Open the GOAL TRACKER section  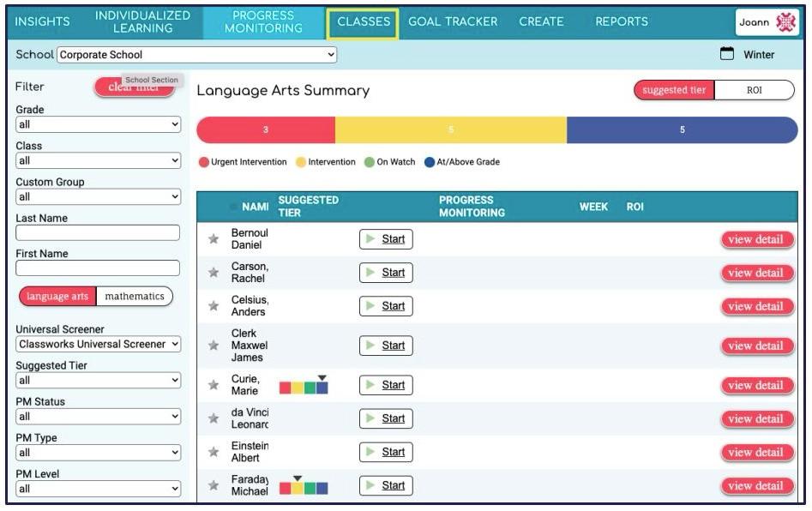453,21
